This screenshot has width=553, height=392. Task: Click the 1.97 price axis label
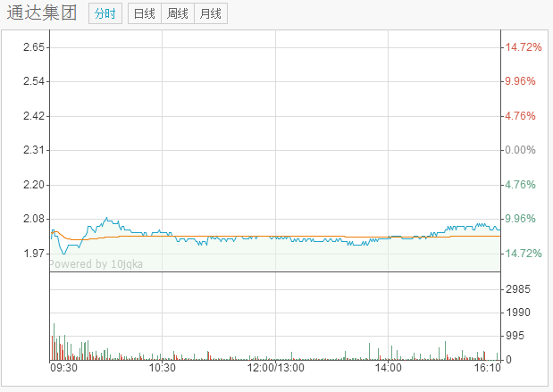click(34, 254)
